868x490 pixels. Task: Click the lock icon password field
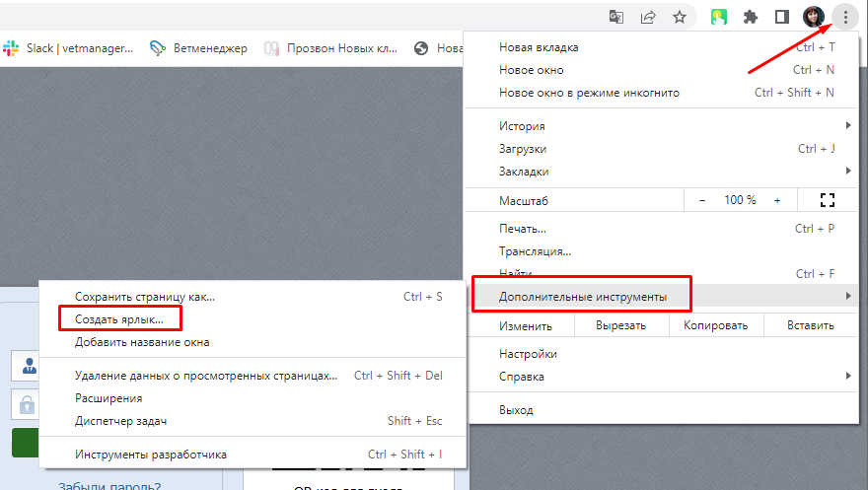tap(26, 404)
